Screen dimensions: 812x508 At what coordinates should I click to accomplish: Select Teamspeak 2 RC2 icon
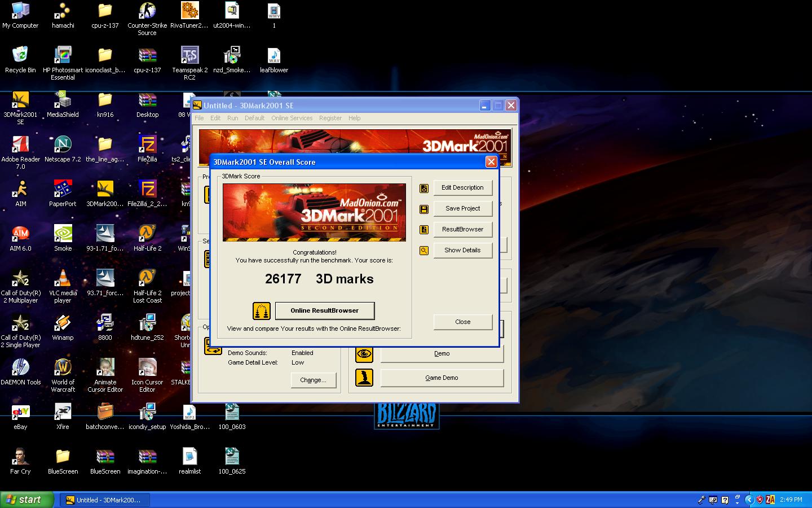189,63
